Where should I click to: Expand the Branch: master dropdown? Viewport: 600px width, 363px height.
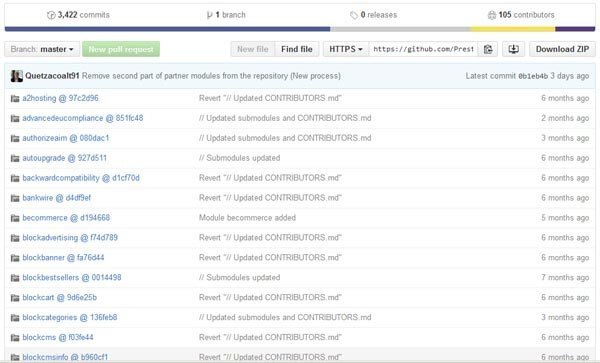(x=42, y=49)
